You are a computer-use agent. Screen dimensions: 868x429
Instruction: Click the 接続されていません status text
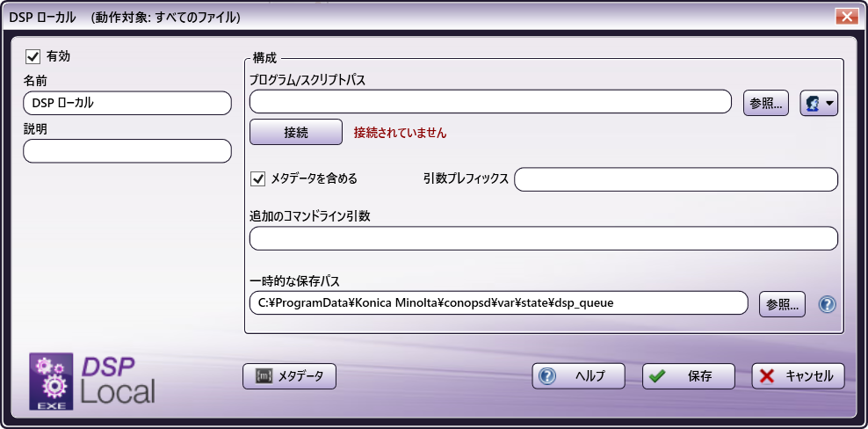401,133
